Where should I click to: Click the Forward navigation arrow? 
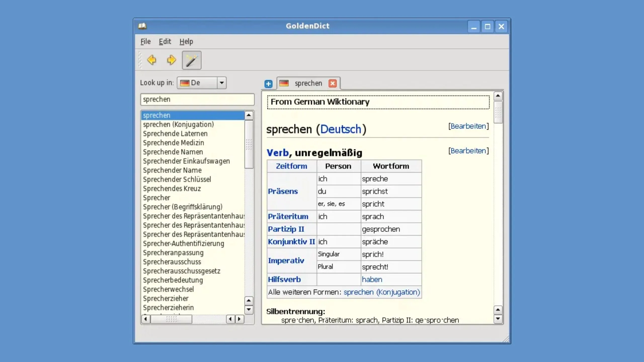point(172,60)
